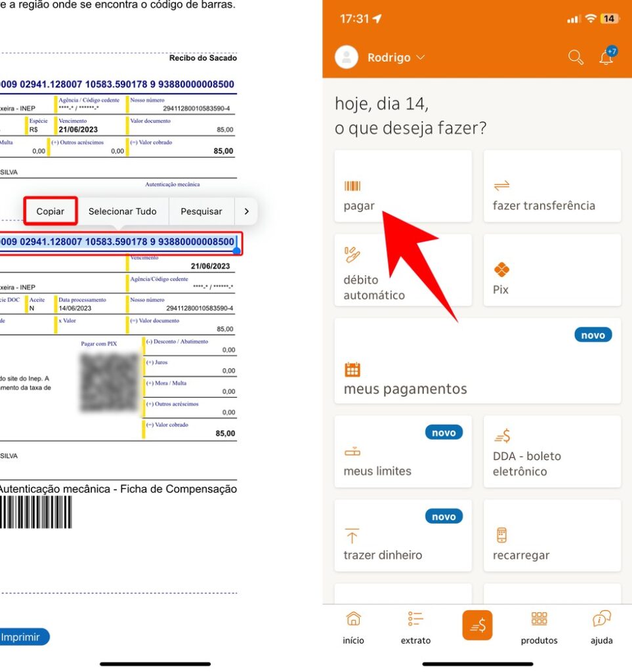This screenshot has height=672, width=632.
Task: Show more options in text menu arrow
Action: 246,211
